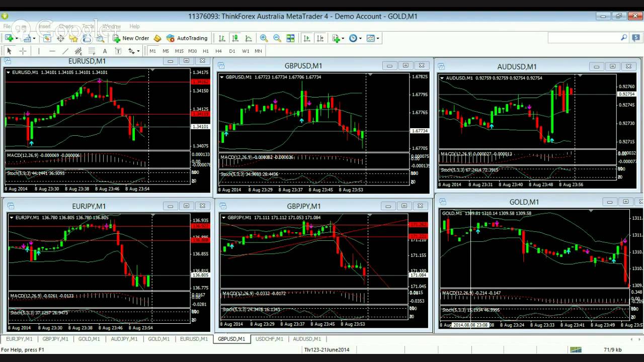Select the M15 timeframe
Image resolution: width=644 pixels, height=362 pixels.
179,51
